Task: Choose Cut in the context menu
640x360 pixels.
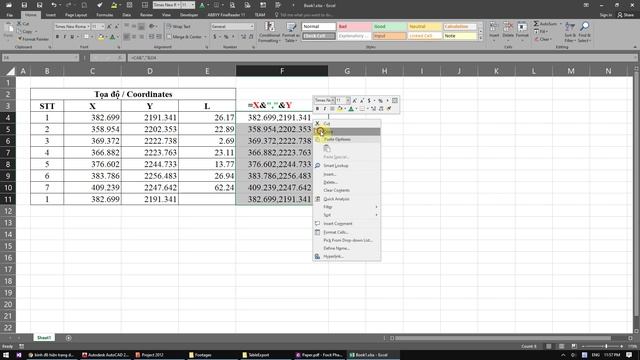Action: coord(347,123)
